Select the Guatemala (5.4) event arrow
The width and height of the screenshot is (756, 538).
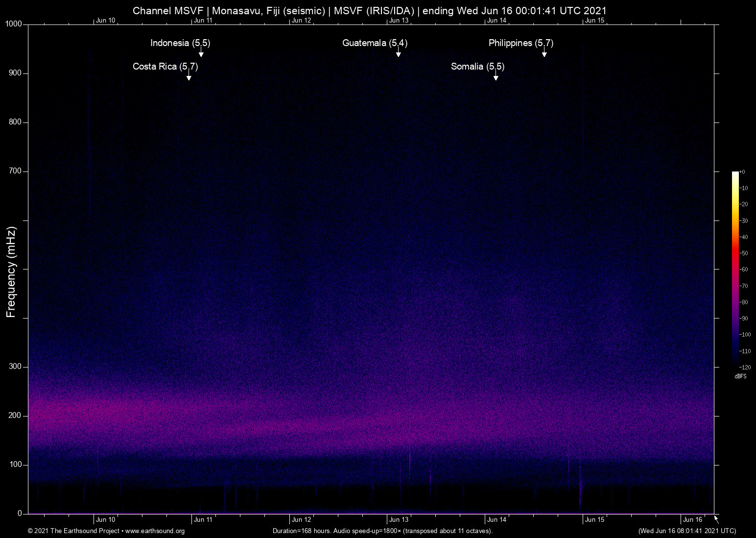[x=398, y=54]
